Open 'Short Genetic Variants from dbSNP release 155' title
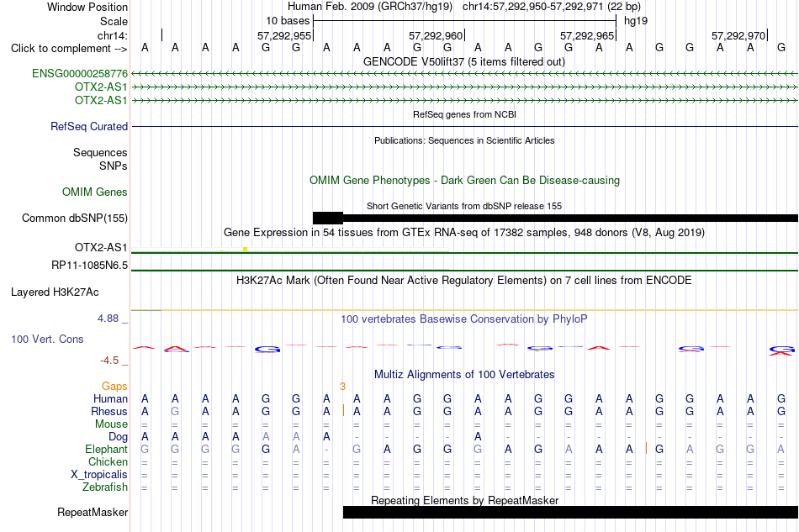 click(x=464, y=206)
